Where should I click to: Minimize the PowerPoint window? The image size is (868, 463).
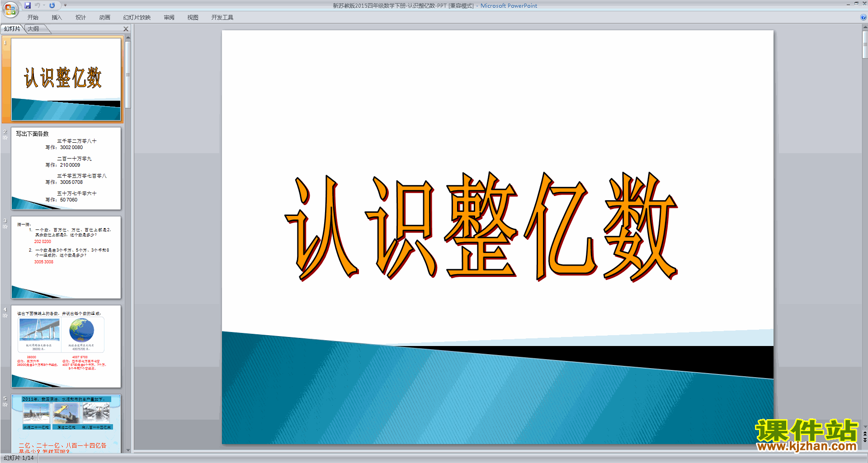[848, 4]
